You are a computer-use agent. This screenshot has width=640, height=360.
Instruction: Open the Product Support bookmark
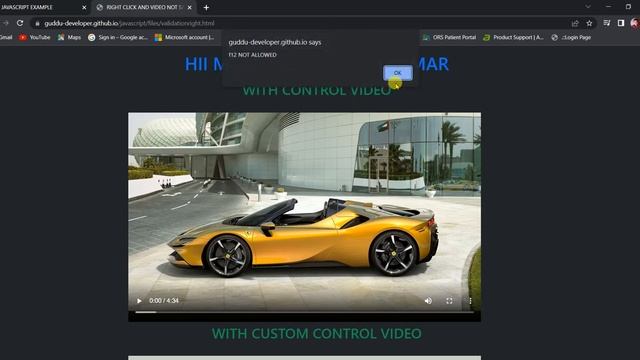tap(513, 37)
